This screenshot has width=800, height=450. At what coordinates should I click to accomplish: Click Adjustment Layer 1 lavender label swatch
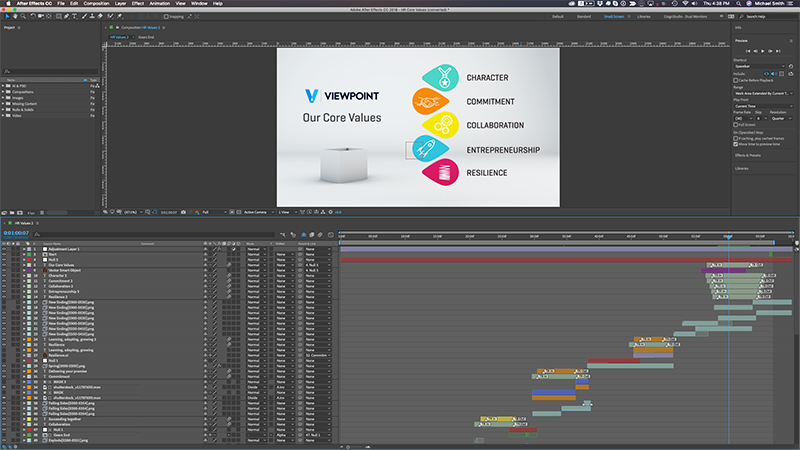pyautogui.click(x=29, y=249)
